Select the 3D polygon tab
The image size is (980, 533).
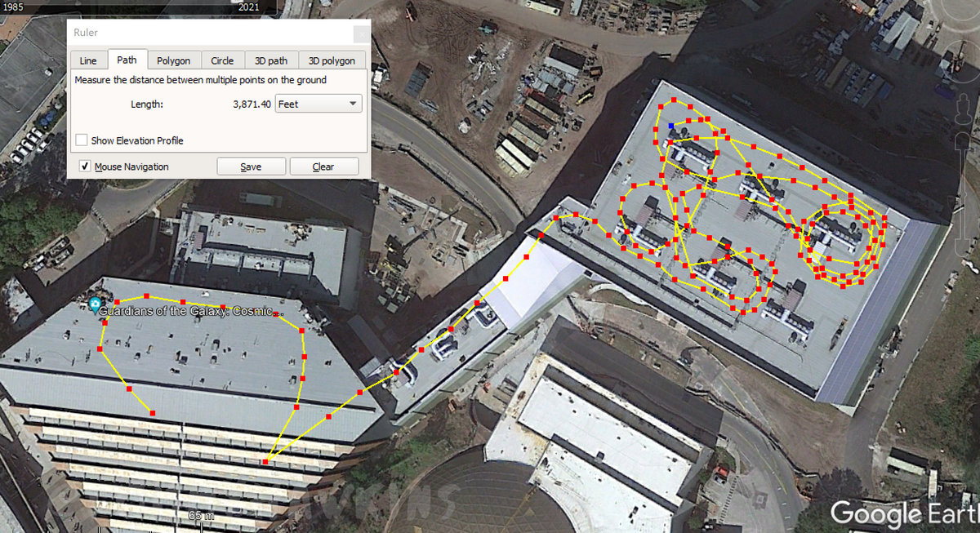click(332, 60)
